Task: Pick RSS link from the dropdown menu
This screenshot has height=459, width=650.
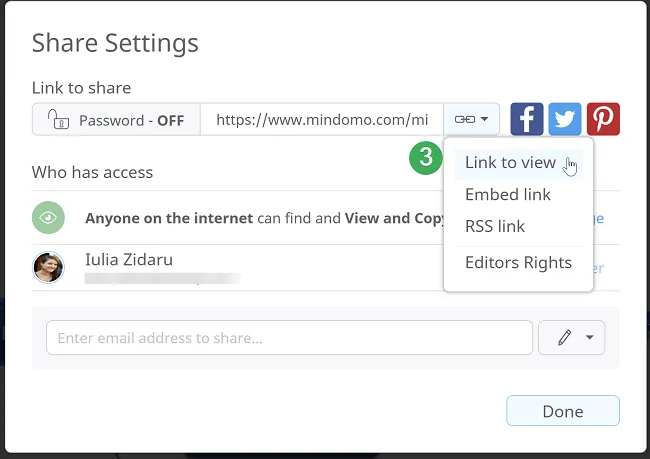Action: click(x=495, y=227)
